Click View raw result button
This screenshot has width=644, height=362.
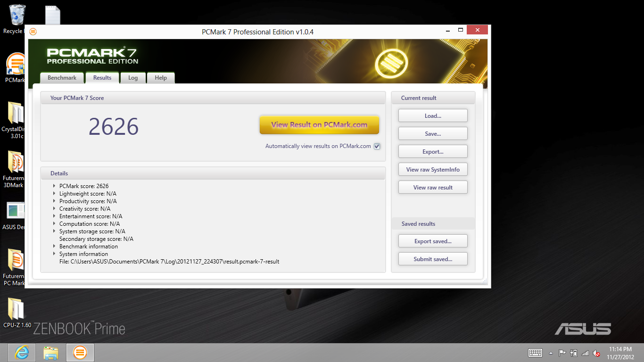point(433,187)
